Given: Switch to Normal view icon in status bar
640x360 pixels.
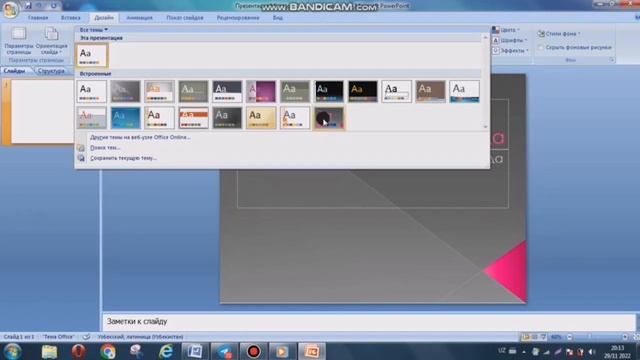Looking at the screenshot, I should (525, 337).
